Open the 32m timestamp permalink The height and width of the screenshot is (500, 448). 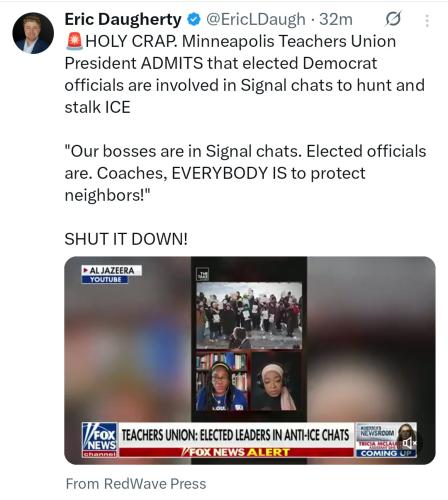336,19
